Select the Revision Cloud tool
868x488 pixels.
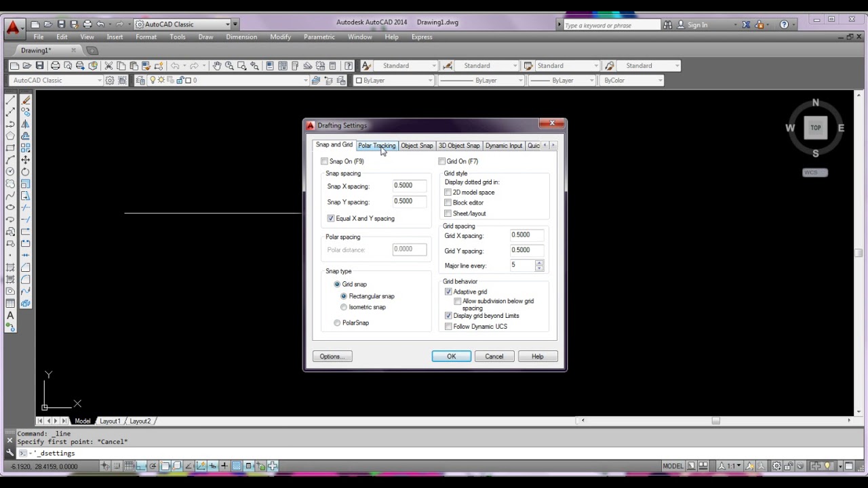(10, 184)
